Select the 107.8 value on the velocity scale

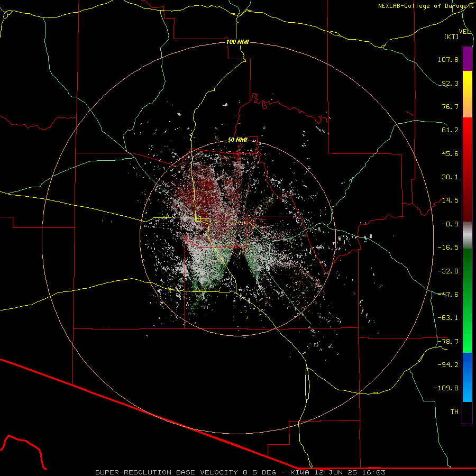[448, 59]
